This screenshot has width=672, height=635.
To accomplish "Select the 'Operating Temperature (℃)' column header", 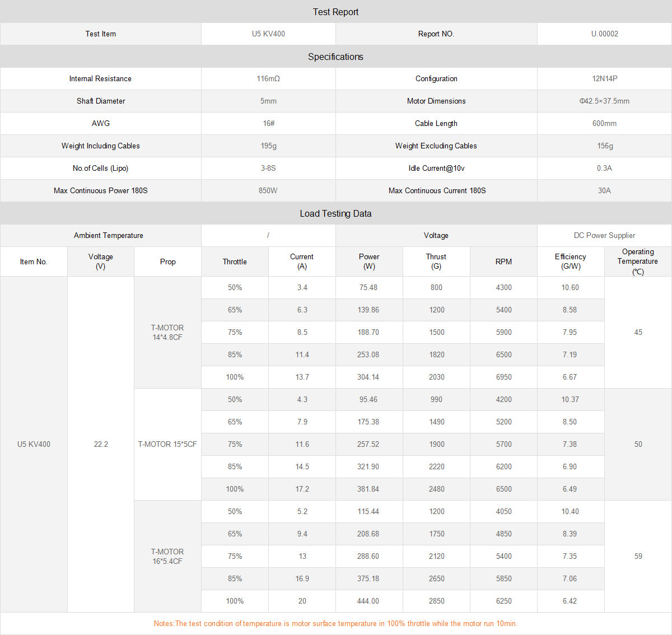I will click(x=638, y=262).
